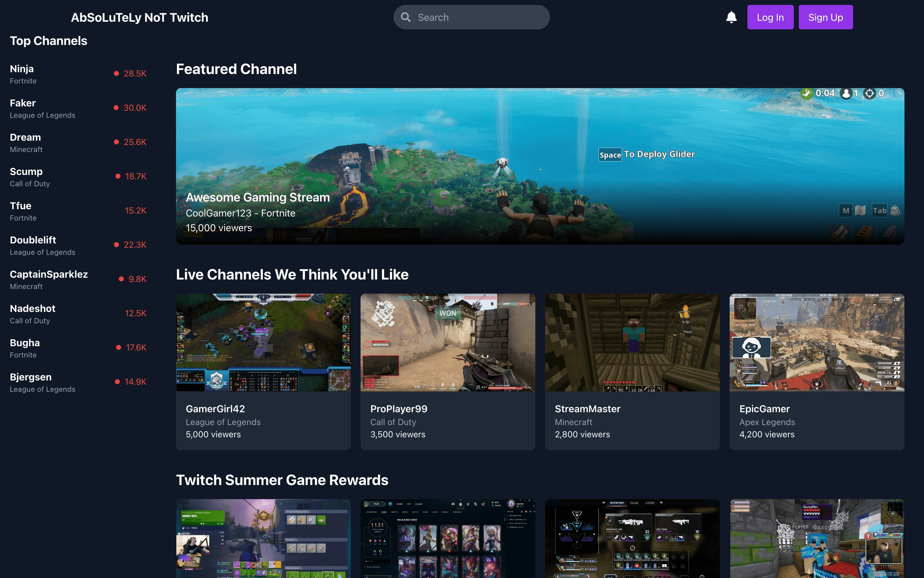This screenshot has width=924, height=578.
Task: Click the Sign Up button
Action: click(x=826, y=17)
